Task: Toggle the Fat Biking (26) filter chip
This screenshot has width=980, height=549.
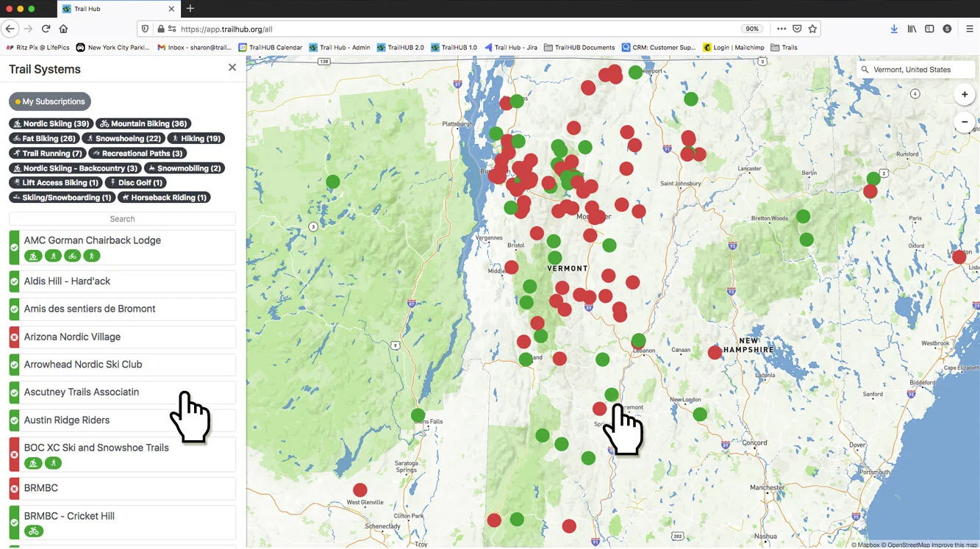Action: pyautogui.click(x=44, y=138)
